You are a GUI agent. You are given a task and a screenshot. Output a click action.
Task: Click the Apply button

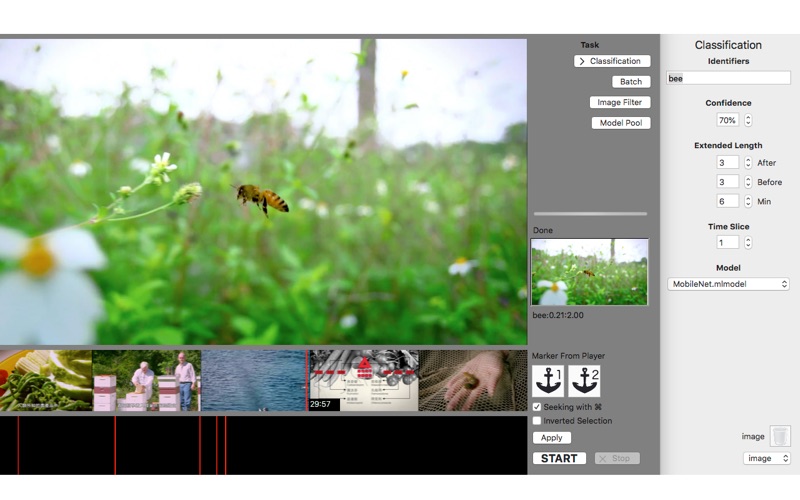point(552,438)
